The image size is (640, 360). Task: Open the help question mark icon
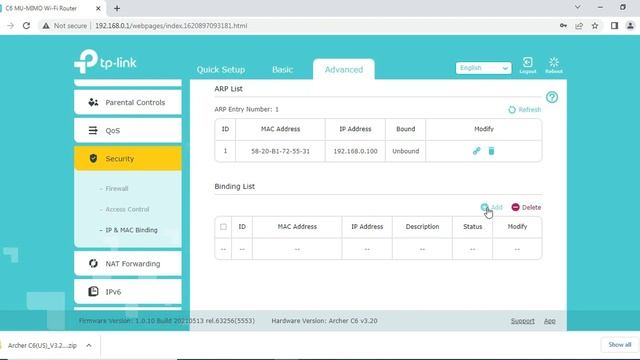tap(552, 97)
